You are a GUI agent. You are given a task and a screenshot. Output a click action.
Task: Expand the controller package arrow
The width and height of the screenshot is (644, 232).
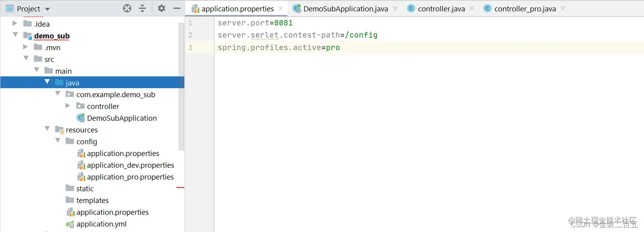[68, 106]
